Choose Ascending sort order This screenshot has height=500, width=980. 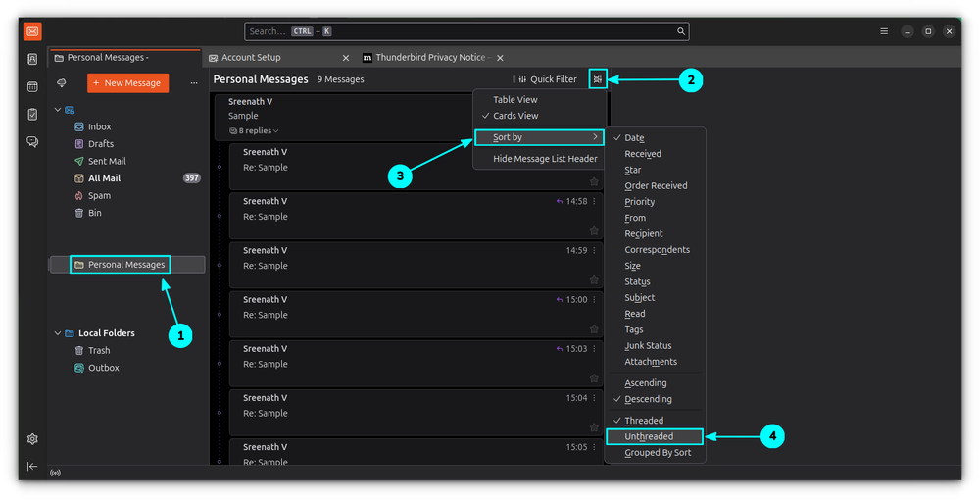646,383
